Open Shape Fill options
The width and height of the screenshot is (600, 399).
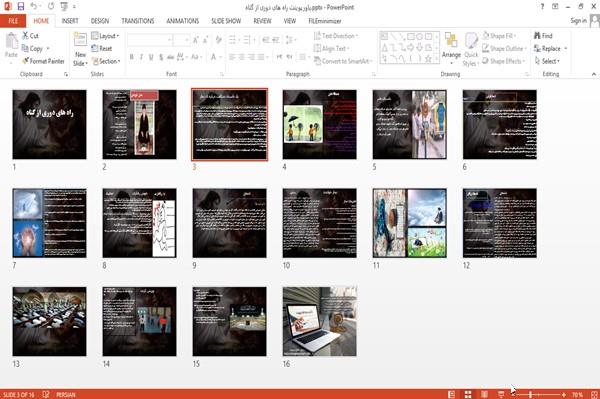(499, 36)
